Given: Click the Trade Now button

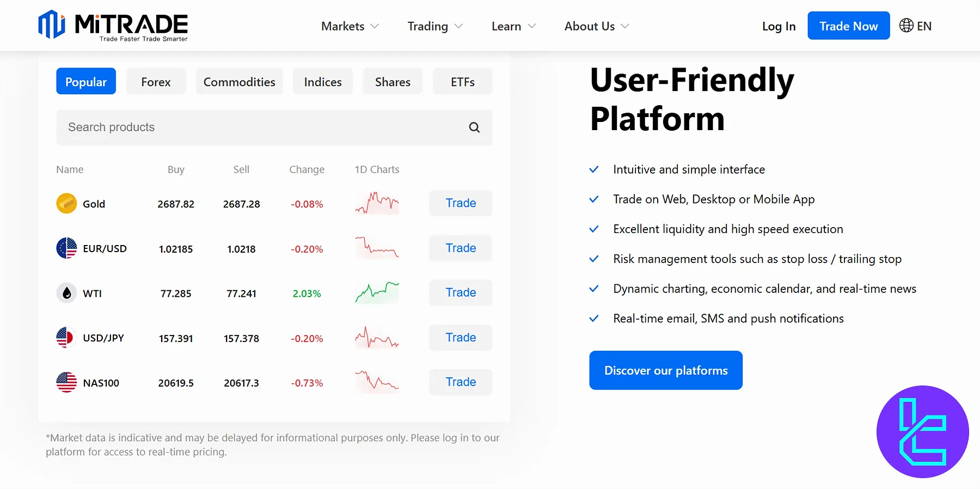Looking at the screenshot, I should [x=849, y=26].
